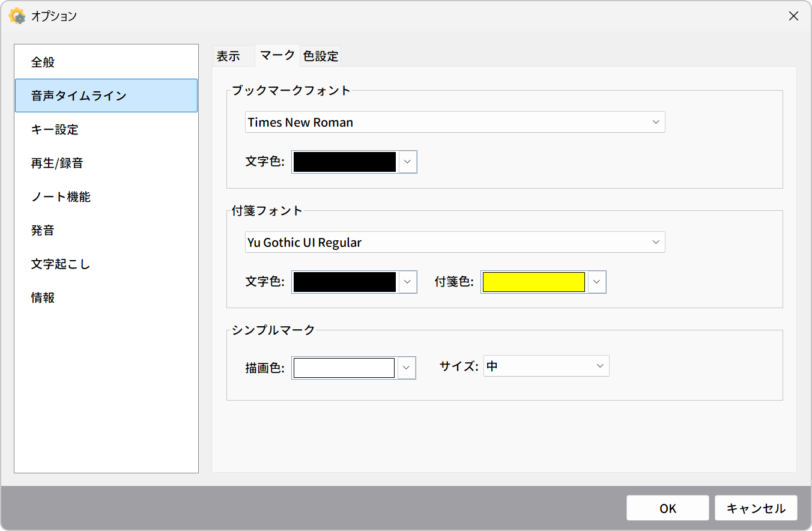Screen dimensions: 812x531
Task: Open the サイズ dropdown showing 中
Action: (547, 366)
